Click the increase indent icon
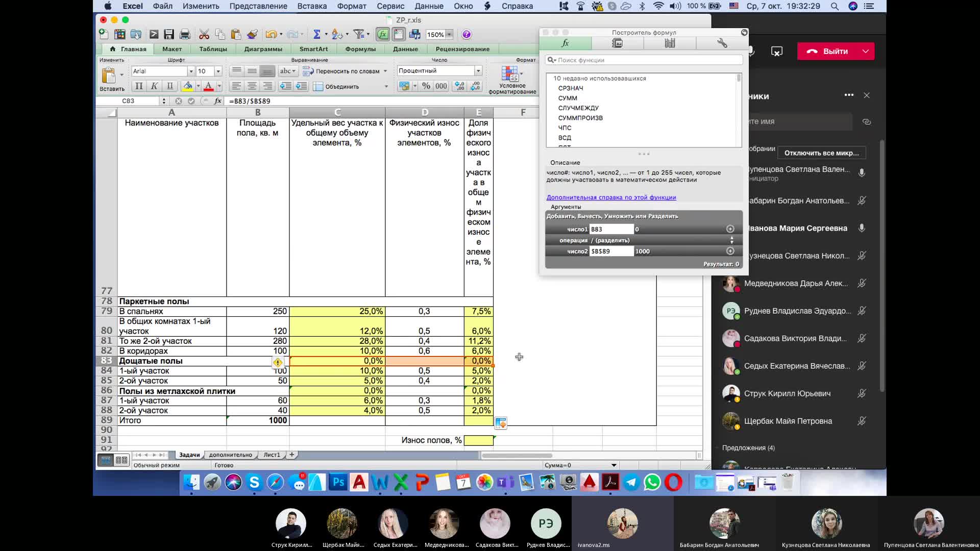The image size is (980, 551). click(x=301, y=86)
